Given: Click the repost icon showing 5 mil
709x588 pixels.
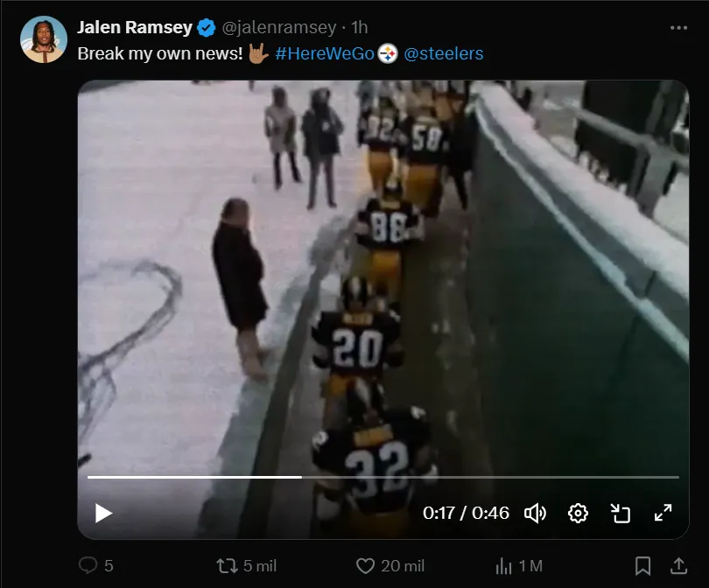Looking at the screenshot, I should pyautogui.click(x=228, y=566).
